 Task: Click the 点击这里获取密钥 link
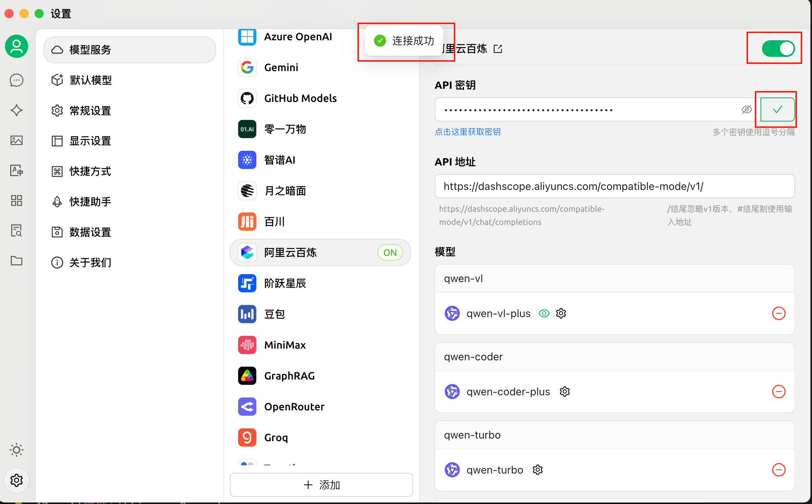tap(468, 132)
